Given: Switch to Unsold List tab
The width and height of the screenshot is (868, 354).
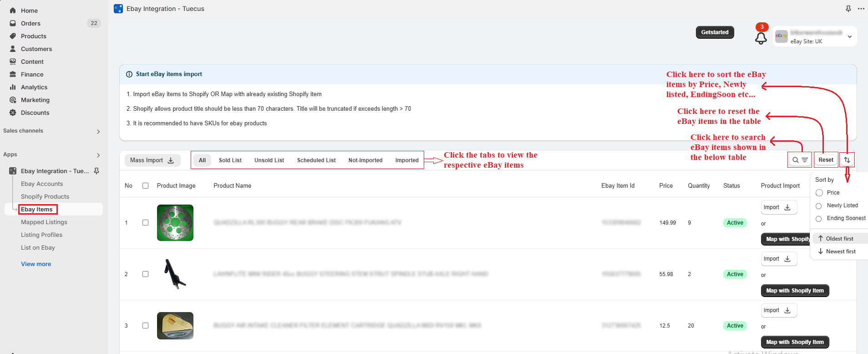Looking at the screenshot, I should [269, 160].
